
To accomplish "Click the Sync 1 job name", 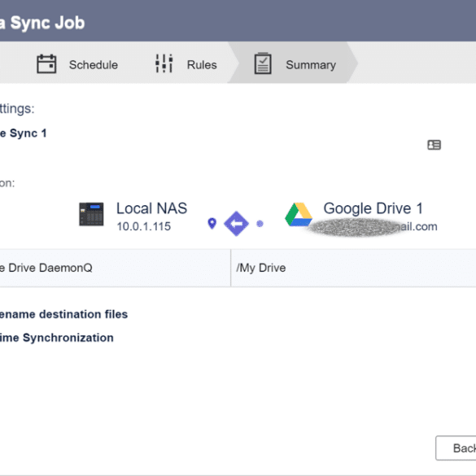I will tap(24, 133).
